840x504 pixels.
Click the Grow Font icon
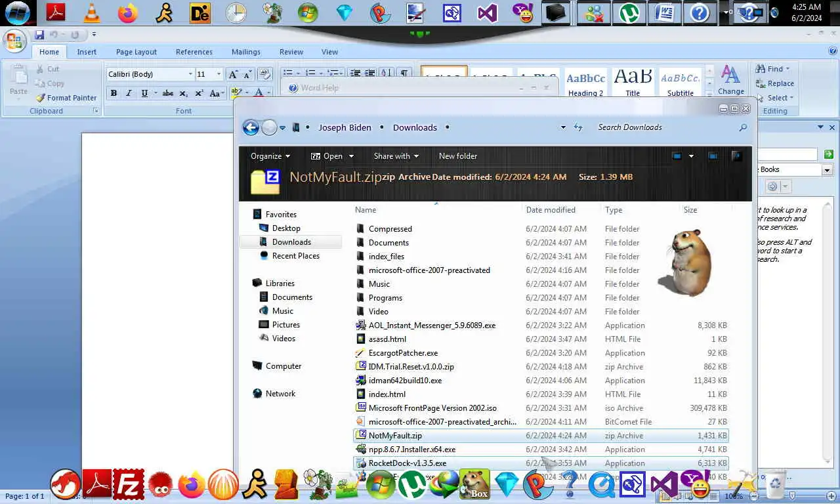click(x=233, y=74)
